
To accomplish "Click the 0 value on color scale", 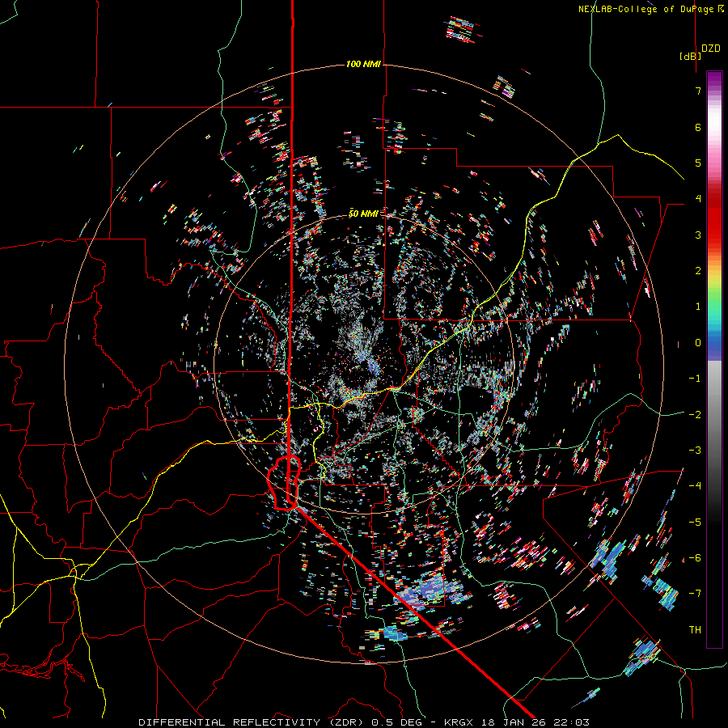I will 698,343.
